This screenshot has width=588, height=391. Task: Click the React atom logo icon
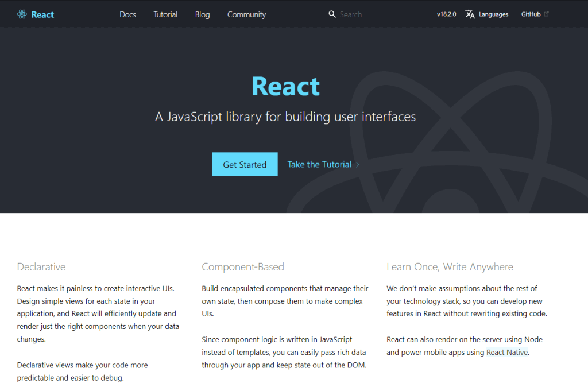[22, 14]
